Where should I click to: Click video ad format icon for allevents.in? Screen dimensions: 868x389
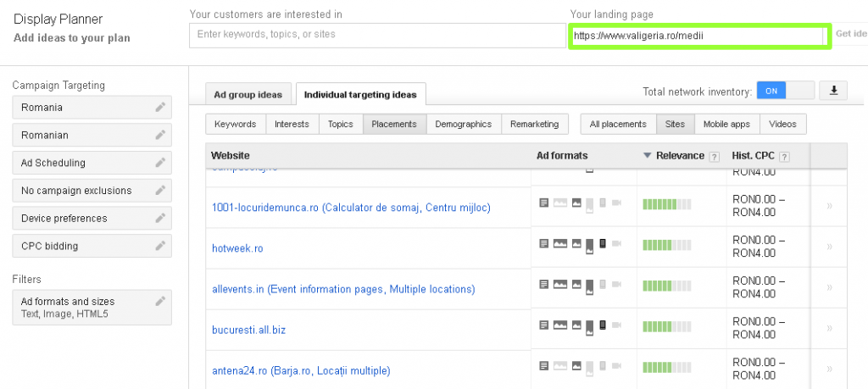(x=617, y=284)
